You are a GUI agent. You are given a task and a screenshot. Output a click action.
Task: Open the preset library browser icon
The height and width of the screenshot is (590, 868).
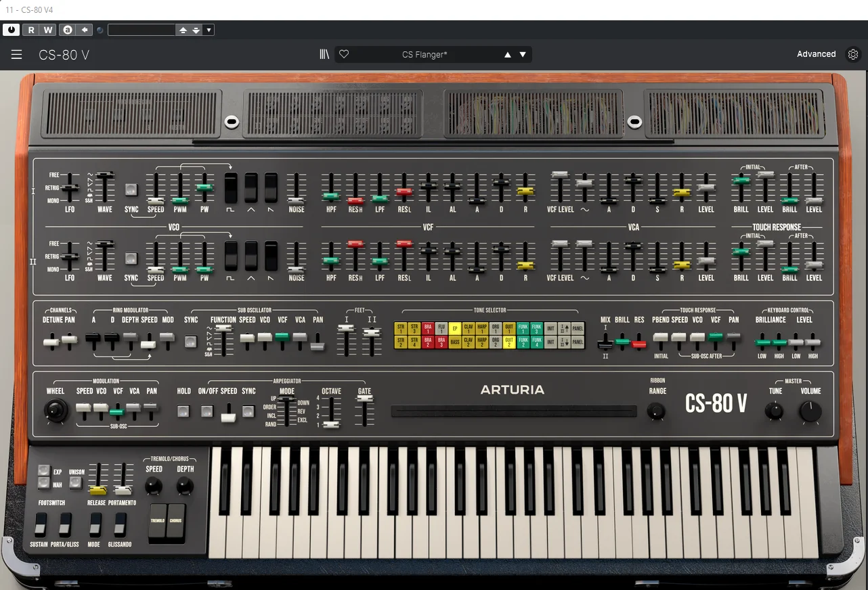pyautogui.click(x=324, y=54)
